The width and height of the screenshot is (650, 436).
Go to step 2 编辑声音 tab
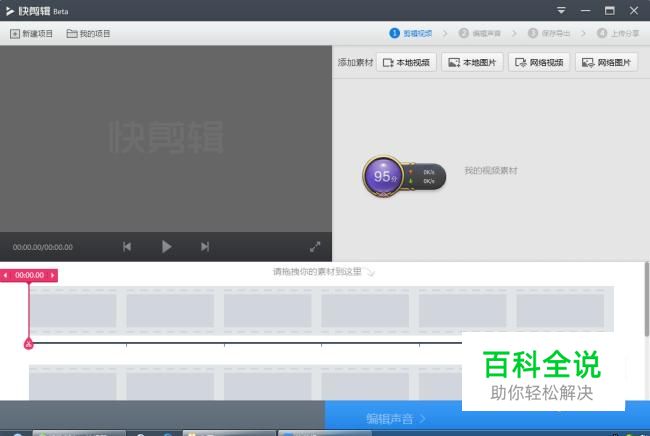click(x=480, y=33)
